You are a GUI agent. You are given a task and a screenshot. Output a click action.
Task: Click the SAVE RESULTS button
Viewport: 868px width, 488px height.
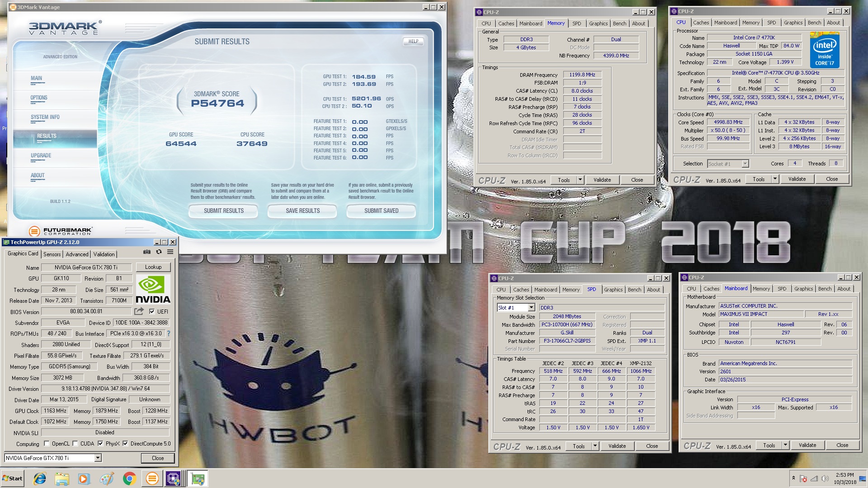(x=302, y=211)
